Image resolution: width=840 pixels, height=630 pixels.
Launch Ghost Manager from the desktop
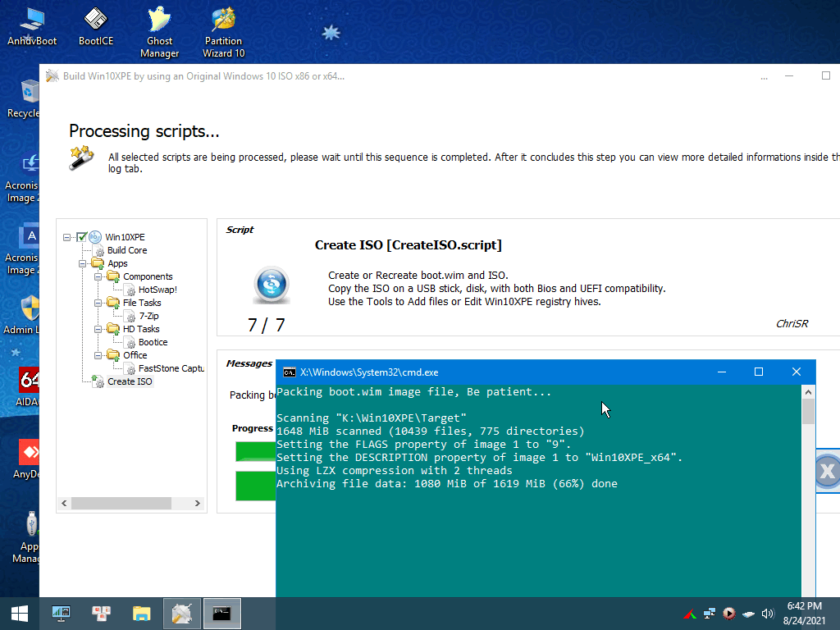pos(160,32)
